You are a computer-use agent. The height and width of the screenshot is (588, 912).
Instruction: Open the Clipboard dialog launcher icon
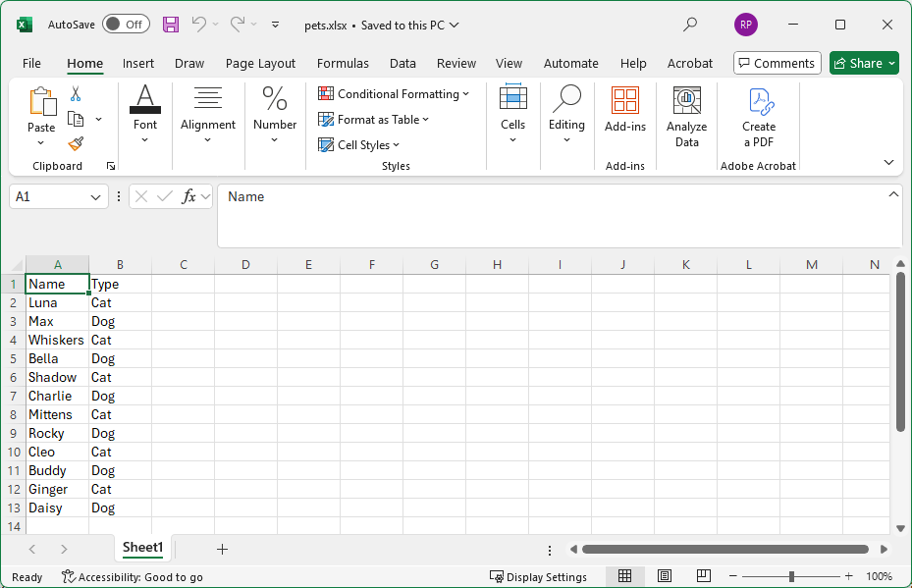[x=111, y=166]
